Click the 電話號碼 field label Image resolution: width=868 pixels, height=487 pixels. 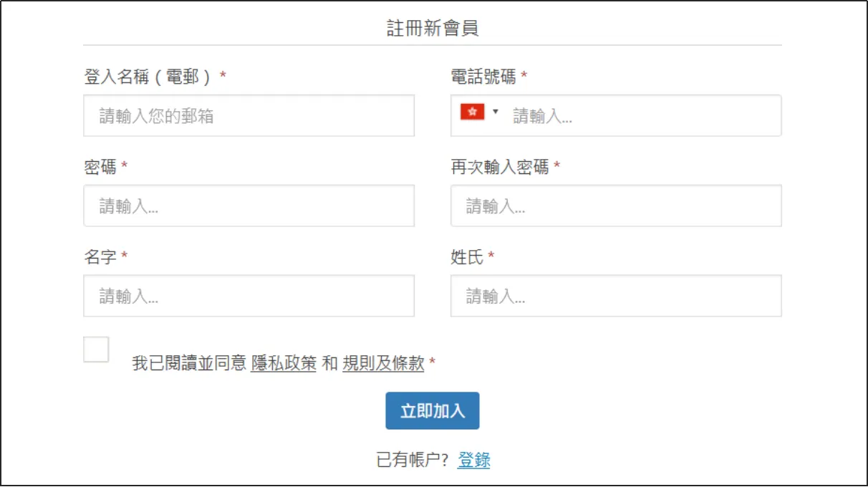[x=483, y=77]
